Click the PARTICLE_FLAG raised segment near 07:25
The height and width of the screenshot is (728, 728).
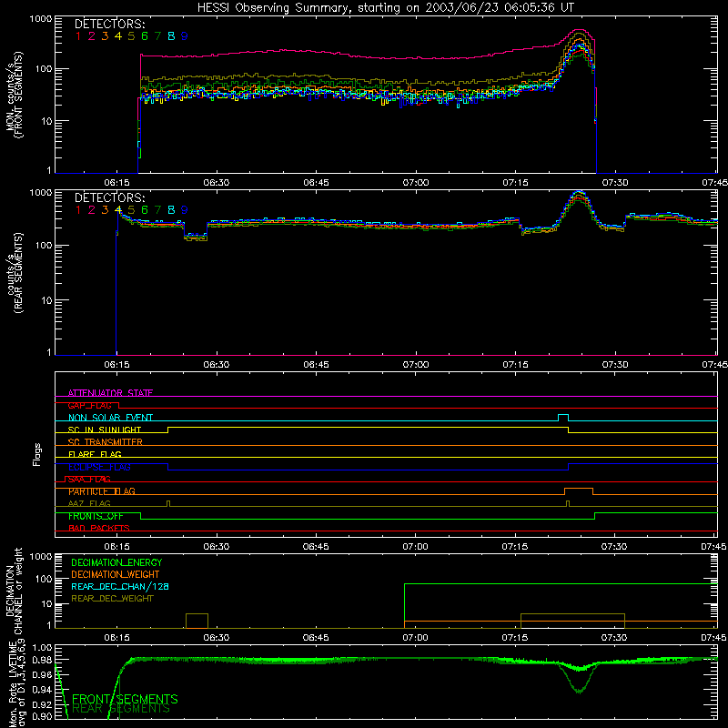click(x=579, y=491)
